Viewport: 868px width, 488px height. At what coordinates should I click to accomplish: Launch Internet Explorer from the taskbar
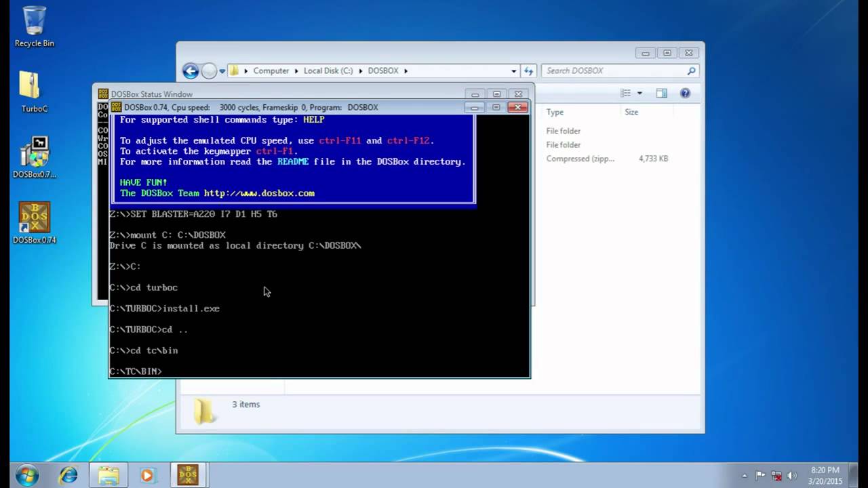[x=68, y=475]
